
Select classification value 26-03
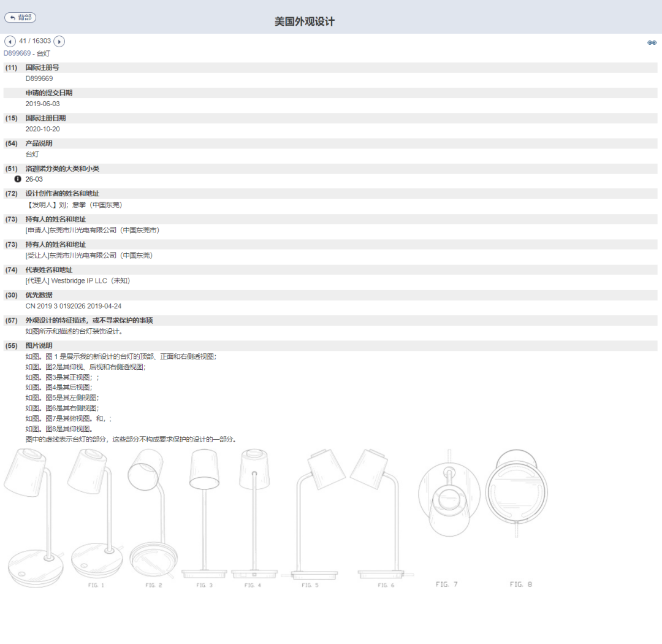coord(34,179)
